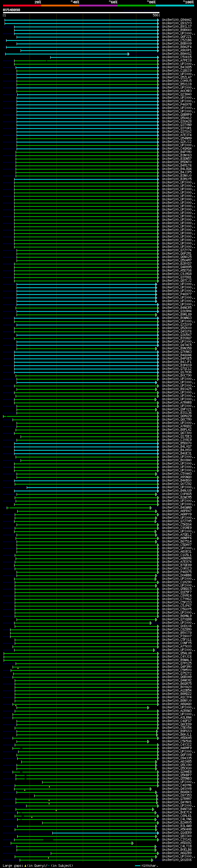Select the UniRef100_Q2KJI2 label

click(x=176, y=142)
